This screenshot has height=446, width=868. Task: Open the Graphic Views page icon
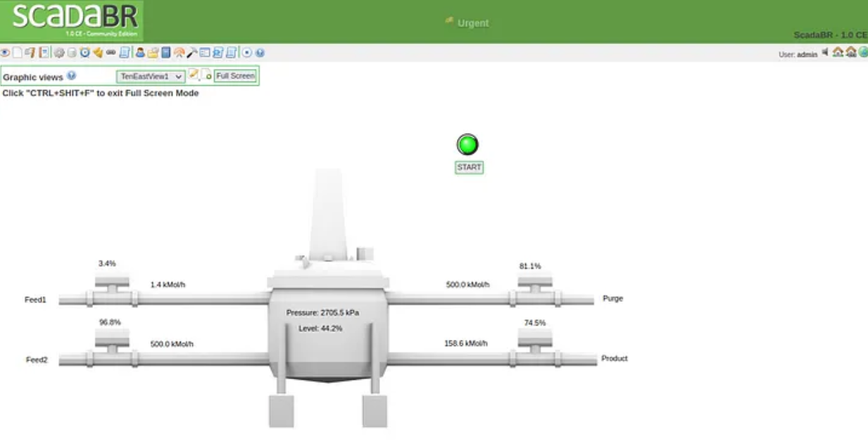pos(16,51)
